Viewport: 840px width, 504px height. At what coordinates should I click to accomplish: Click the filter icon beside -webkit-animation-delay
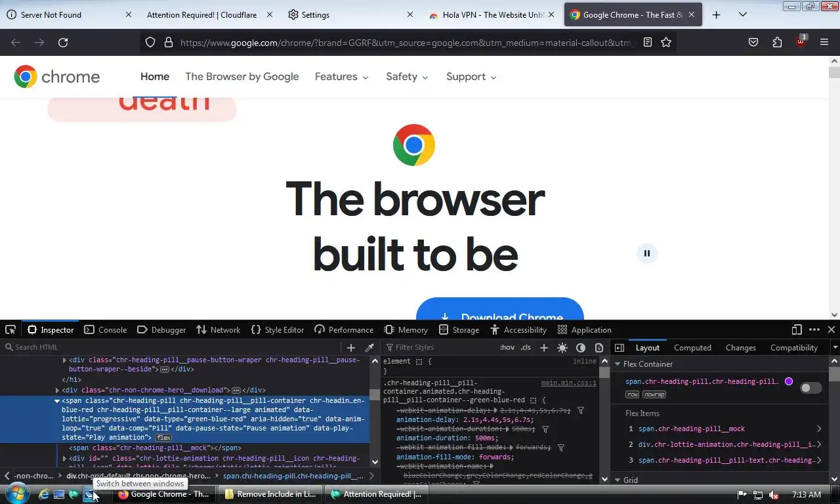[581, 411]
